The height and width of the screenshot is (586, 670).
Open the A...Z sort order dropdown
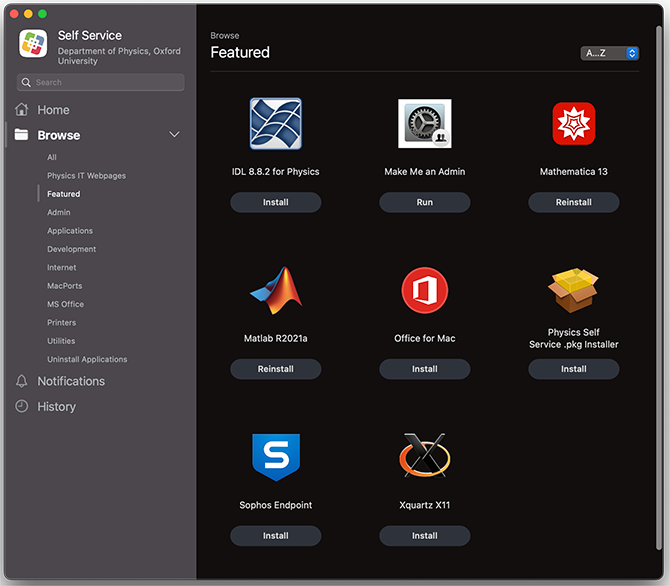pos(609,53)
